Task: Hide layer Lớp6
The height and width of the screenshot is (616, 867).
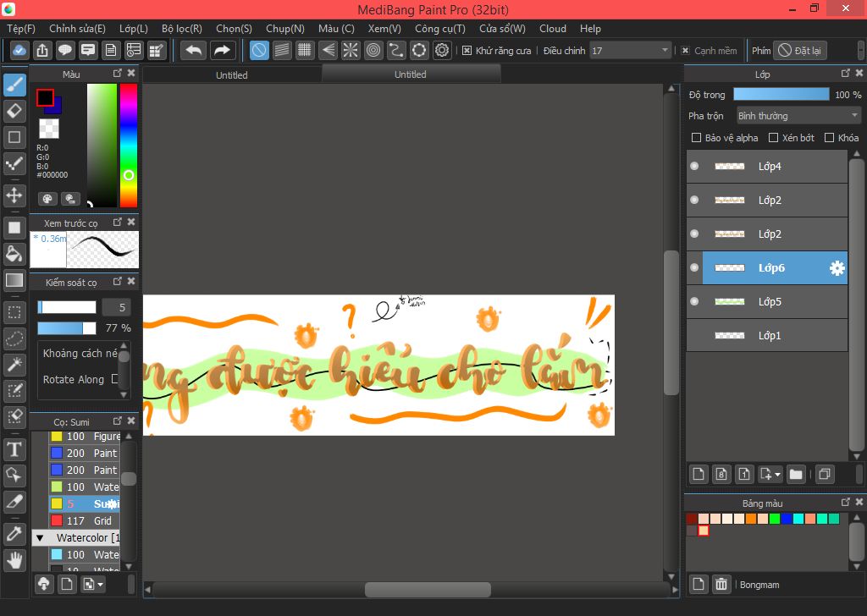Action: (x=694, y=267)
